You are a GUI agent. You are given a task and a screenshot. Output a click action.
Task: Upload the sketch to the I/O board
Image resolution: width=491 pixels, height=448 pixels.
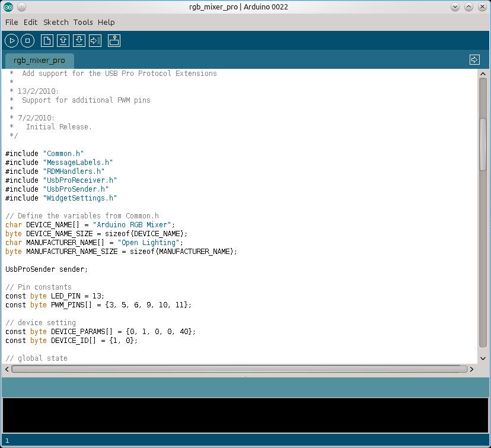(95, 40)
